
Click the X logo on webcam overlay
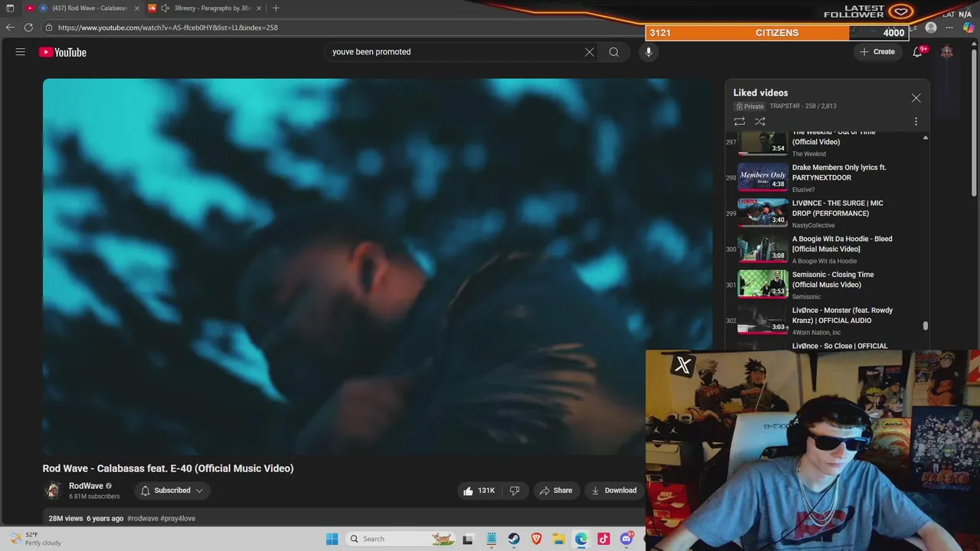coord(682,365)
